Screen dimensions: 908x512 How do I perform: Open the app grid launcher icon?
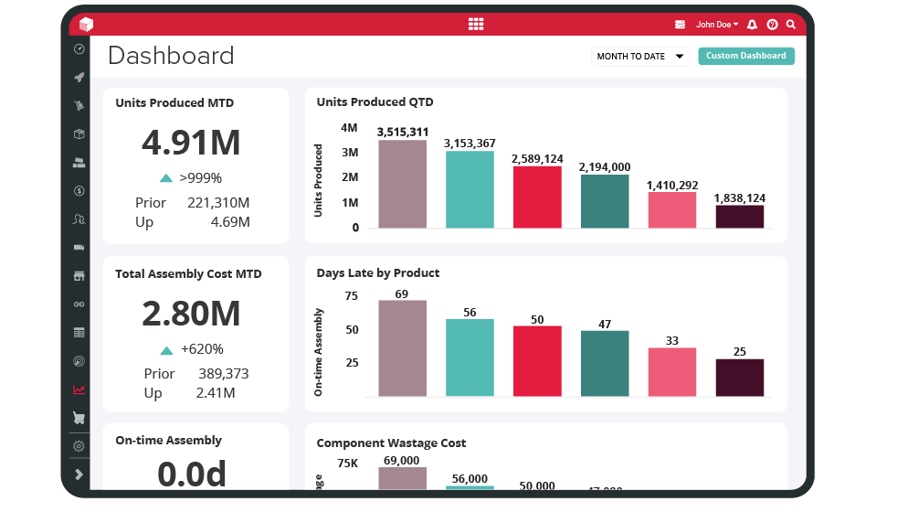coord(476,24)
